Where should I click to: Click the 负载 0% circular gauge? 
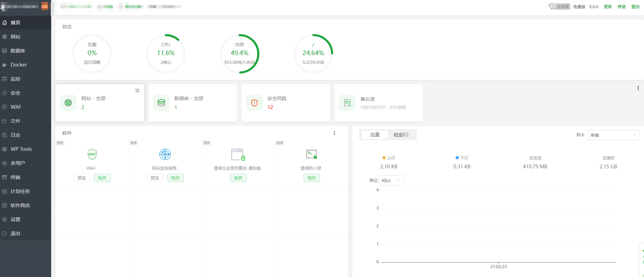point(92,54)
